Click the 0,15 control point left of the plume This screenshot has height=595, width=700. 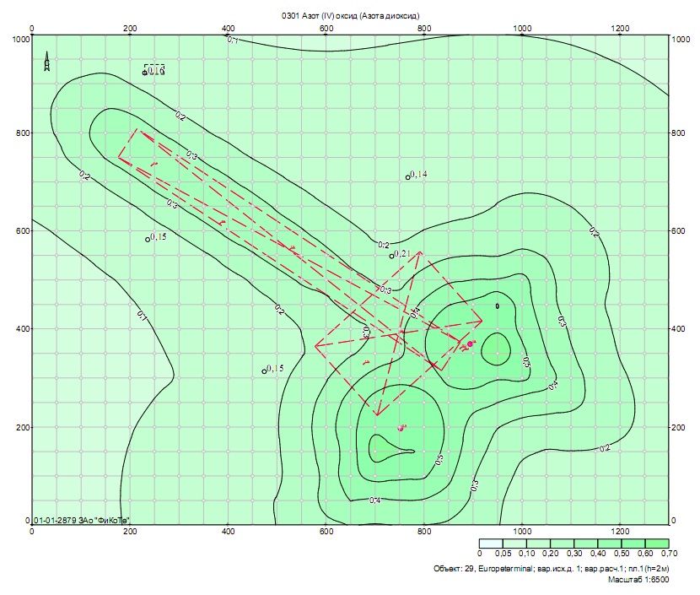(148, 239)
